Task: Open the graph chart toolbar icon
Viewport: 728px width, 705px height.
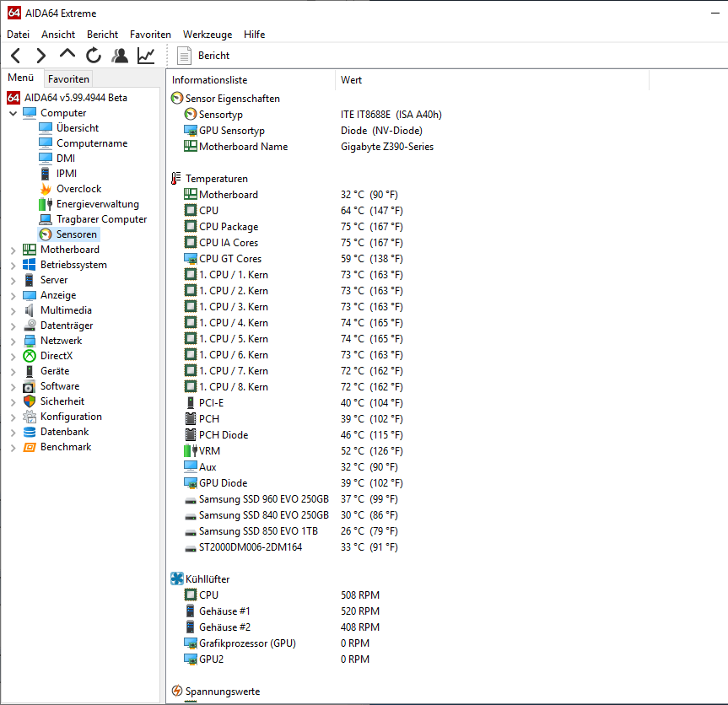Action: [146, 56]
